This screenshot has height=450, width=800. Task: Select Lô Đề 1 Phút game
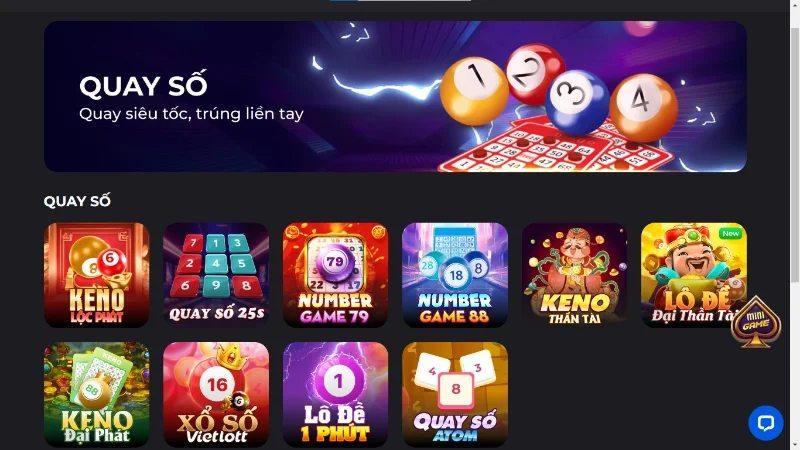[x=335, y=394]
